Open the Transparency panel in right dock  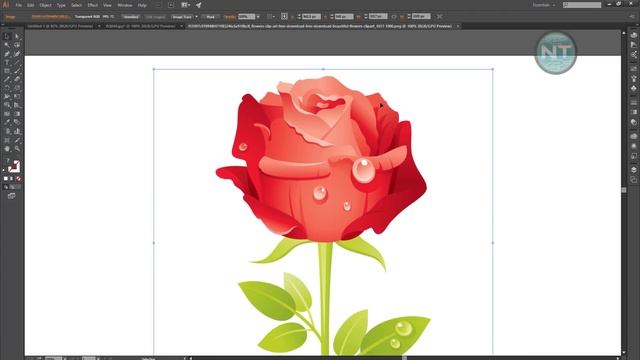[633, 122]
